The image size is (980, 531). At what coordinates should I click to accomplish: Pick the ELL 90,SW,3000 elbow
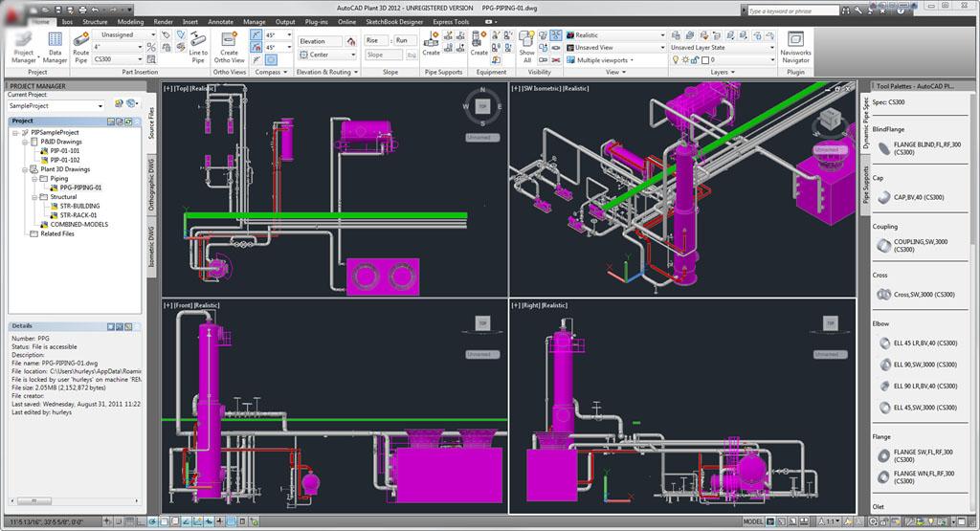tap(919, 365)
